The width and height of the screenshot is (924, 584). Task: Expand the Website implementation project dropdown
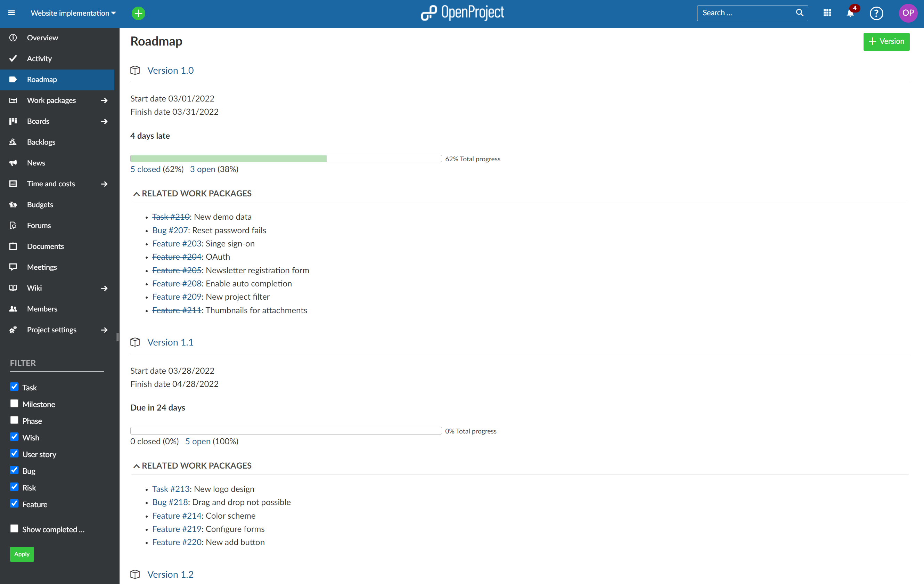tap(114, 13)
